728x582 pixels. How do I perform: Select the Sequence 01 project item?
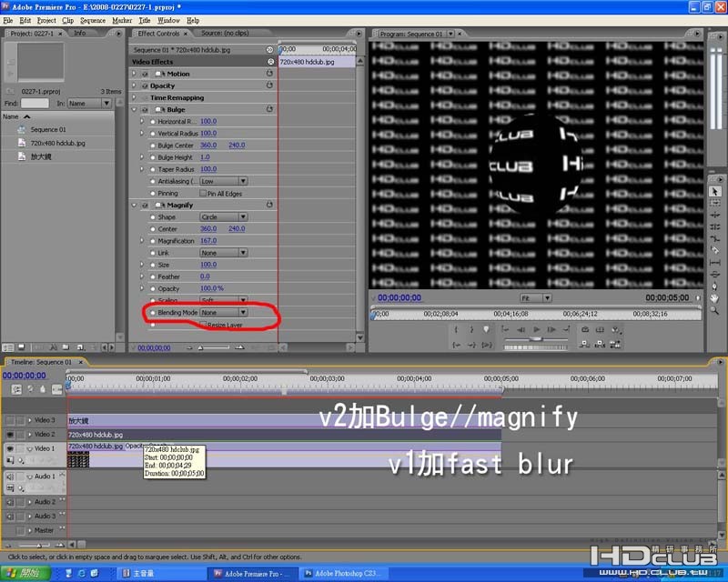click(x=48, y=129)
